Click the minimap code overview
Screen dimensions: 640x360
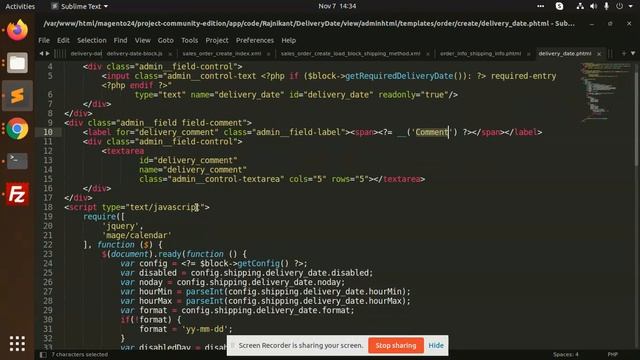[x=605, y=94]
